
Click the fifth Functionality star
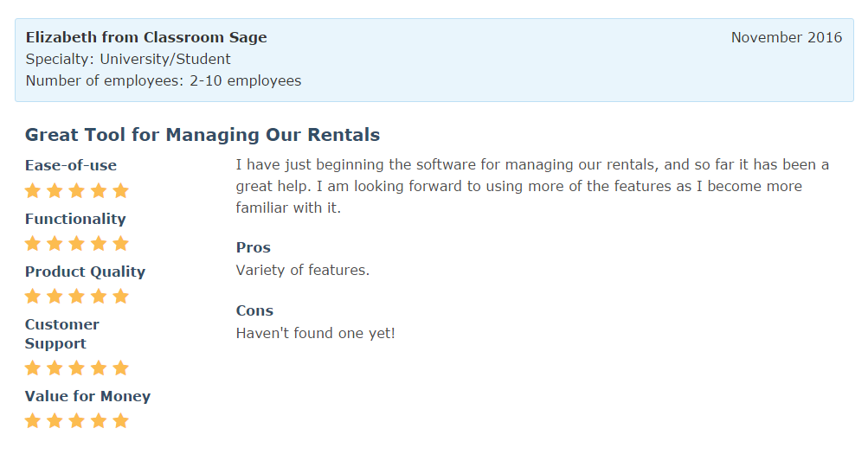[x=120, y=243]
